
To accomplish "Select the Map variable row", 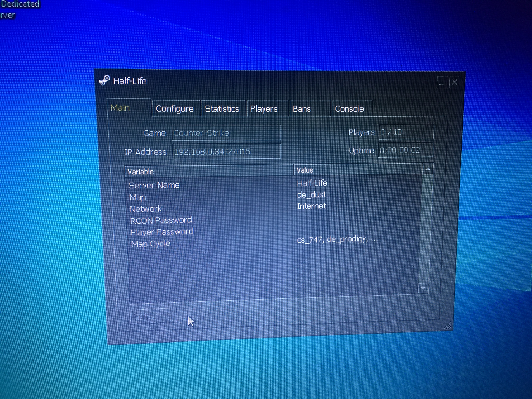I will [x=138, y=197].
